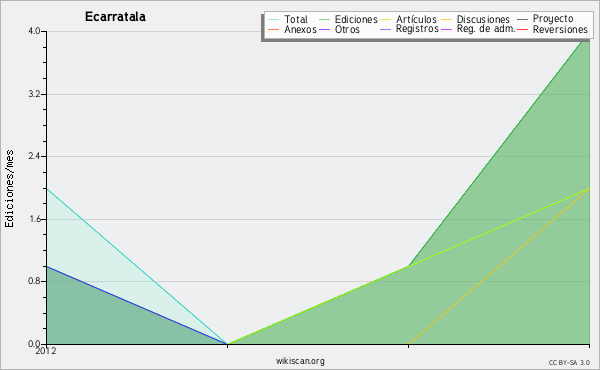Click the CC BY-SA 3.0 license text
Image resolution: width=600 pixels, height=370 pixels.
569,363
